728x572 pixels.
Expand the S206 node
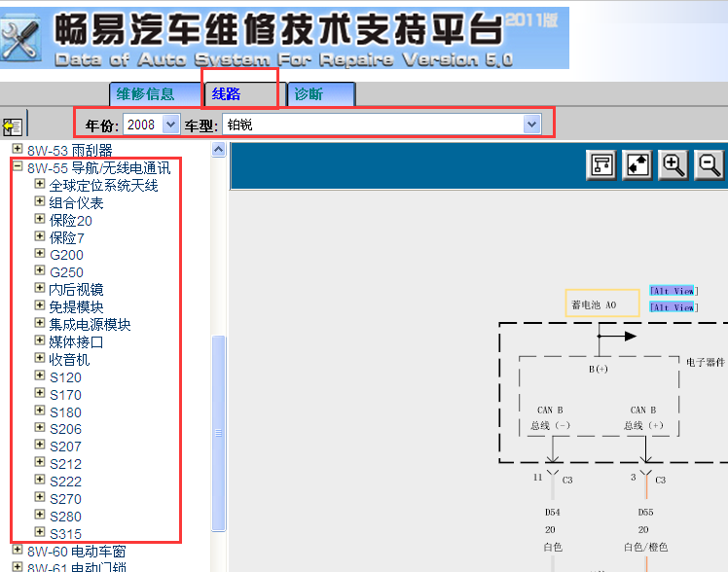(x=40, y=427)
